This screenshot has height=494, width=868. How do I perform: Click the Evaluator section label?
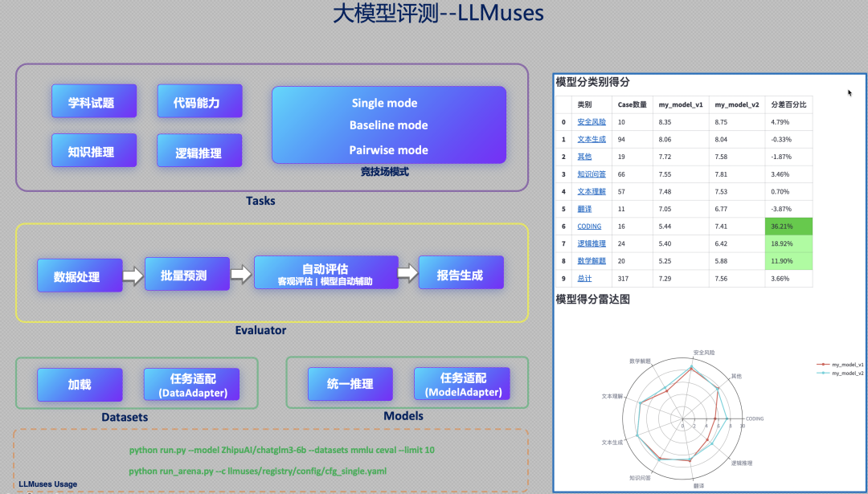[260, 330]
